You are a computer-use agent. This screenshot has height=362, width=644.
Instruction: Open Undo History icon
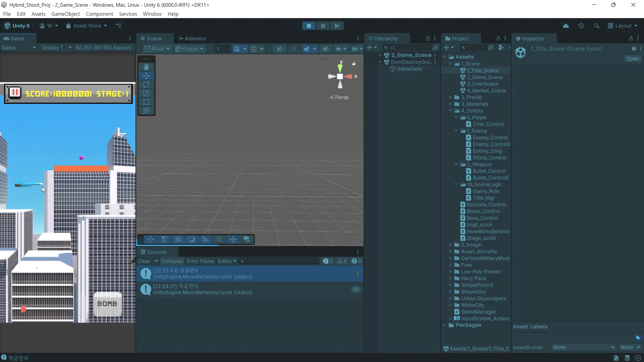(x=581, y=26)
